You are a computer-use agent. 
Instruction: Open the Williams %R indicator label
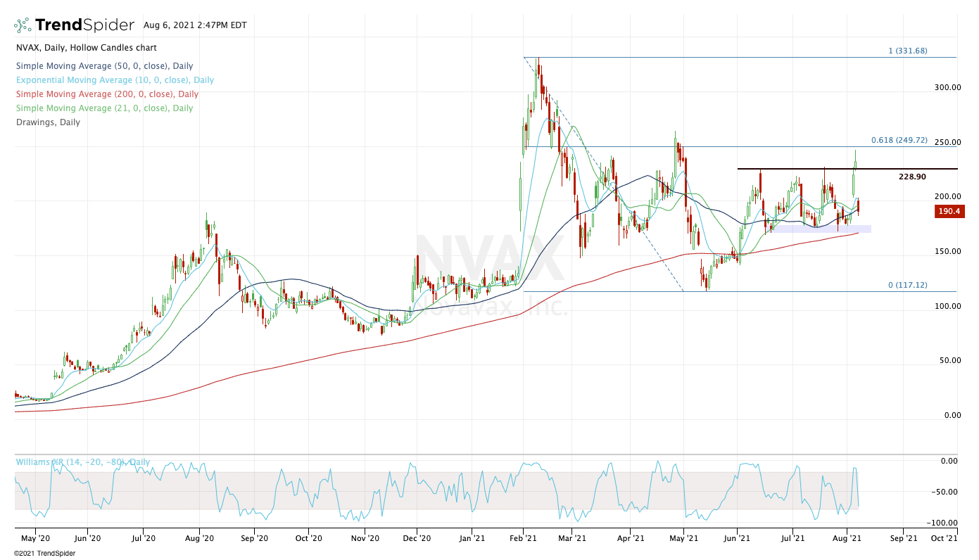[82, 462]
